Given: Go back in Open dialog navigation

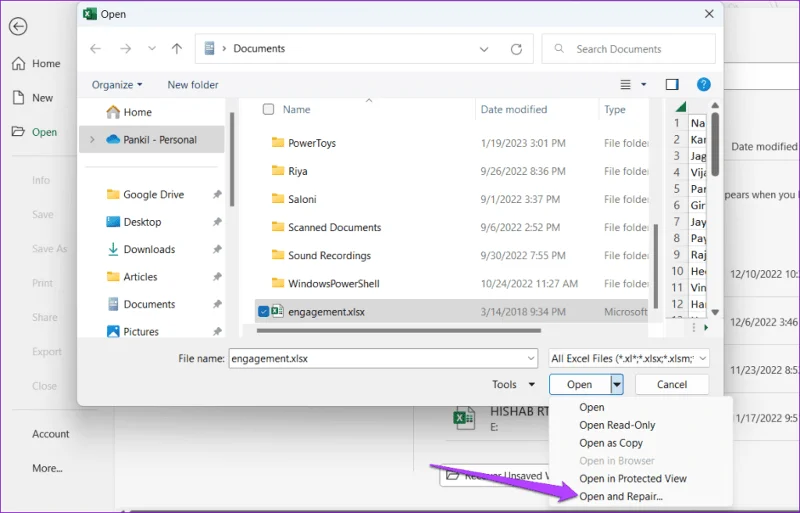Looking at the screenshot, I should click(x=95, y=48).
